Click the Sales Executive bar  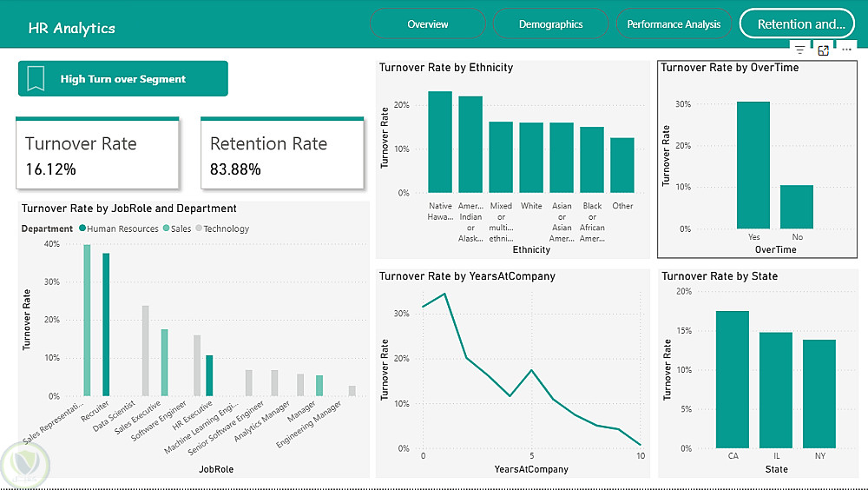coord(164,362)
